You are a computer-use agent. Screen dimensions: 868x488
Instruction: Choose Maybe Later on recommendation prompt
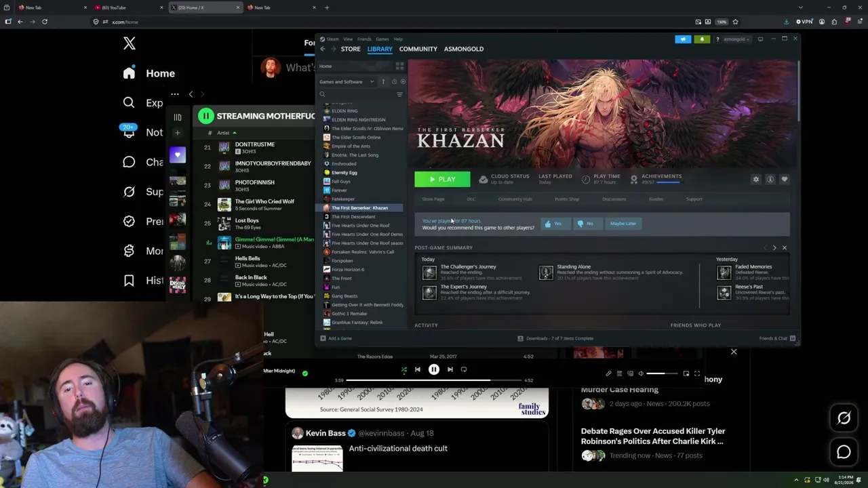(x=623, y=224)
